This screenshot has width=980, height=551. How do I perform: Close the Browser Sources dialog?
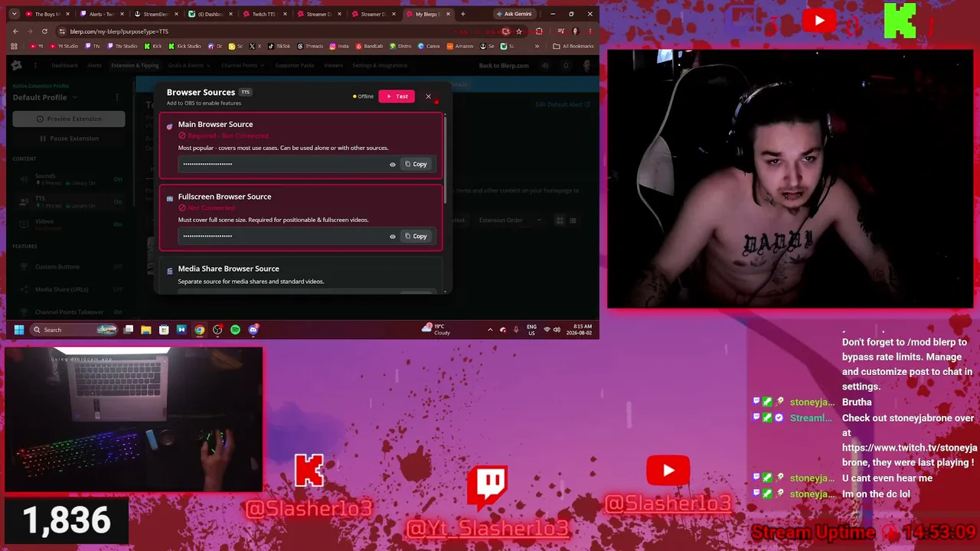pyautogui.click(x=428, y=96)
